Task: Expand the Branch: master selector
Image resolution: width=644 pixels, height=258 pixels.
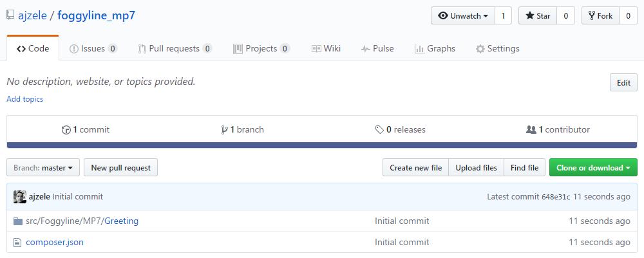Action: click(x=43, y=168)
